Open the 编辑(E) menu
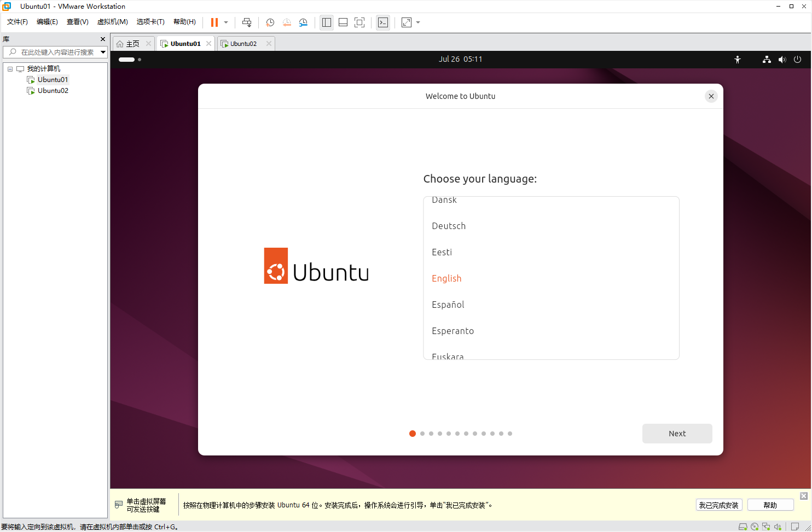Viewport: 812px width, 532px height. point(47,22)
